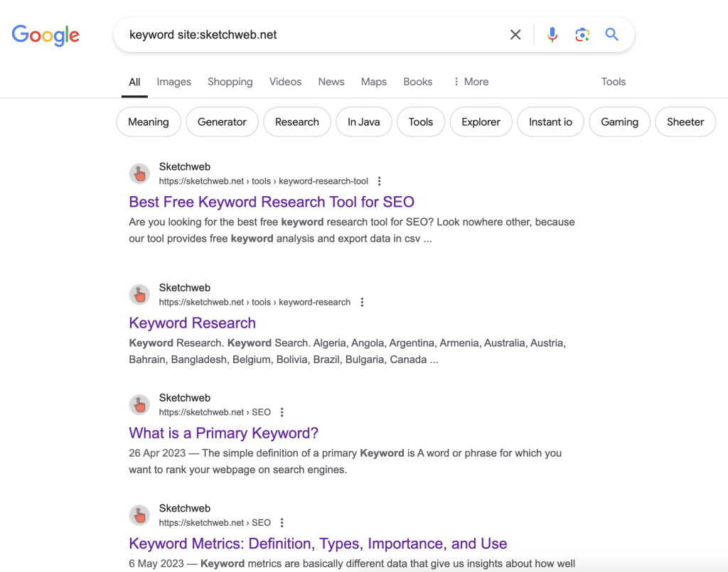Screen dimensions: 728x572
Task: Open options menu beside keyword-research-tool URL
Action: point(380,181)
